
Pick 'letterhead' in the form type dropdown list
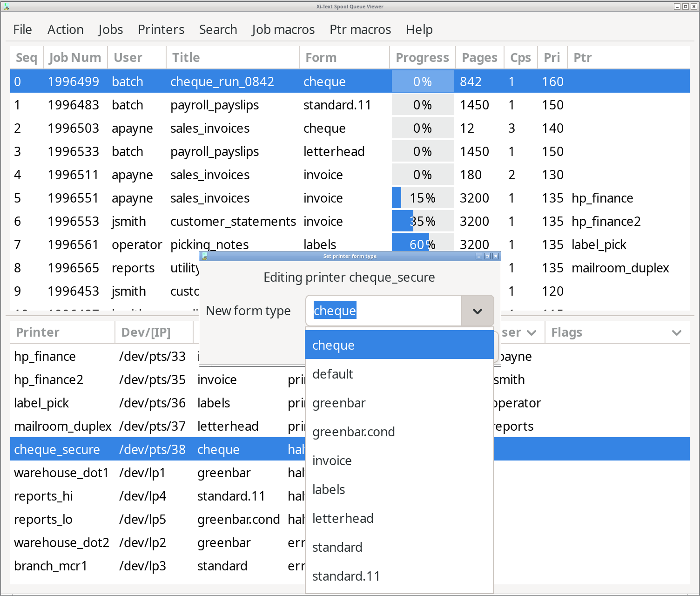pos(399,518)
